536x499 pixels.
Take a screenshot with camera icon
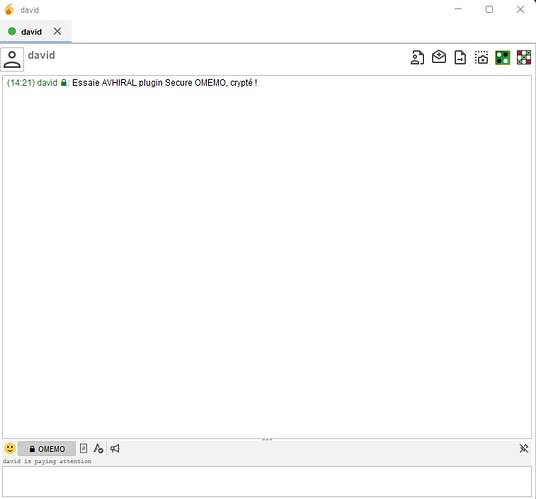[481, 57]
